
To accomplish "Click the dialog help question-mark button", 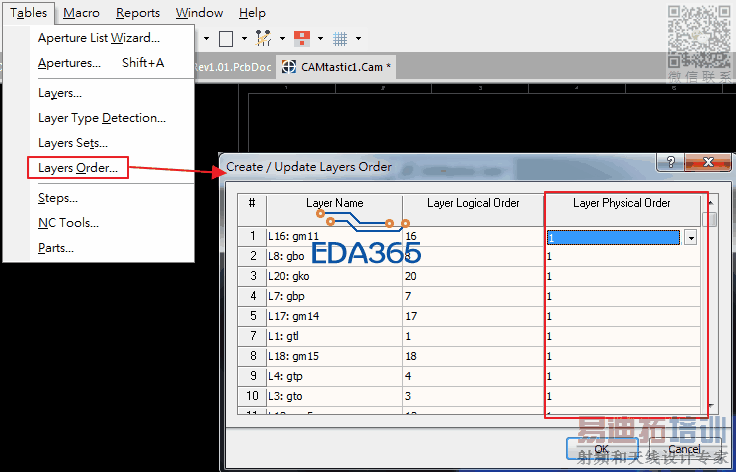I will [670, 162].
